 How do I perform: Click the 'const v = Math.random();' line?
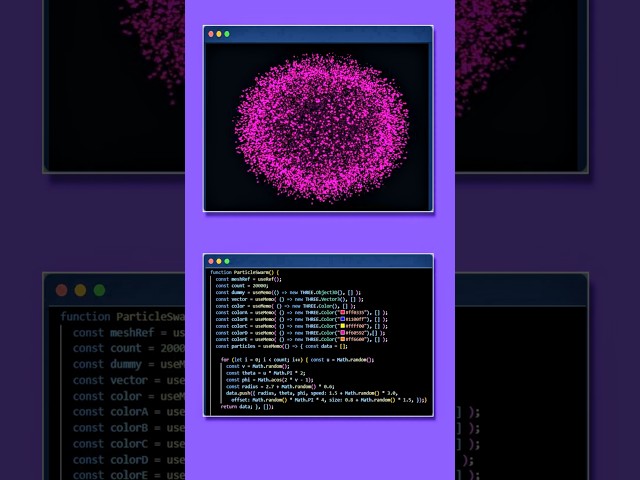(x=258, y=366)
